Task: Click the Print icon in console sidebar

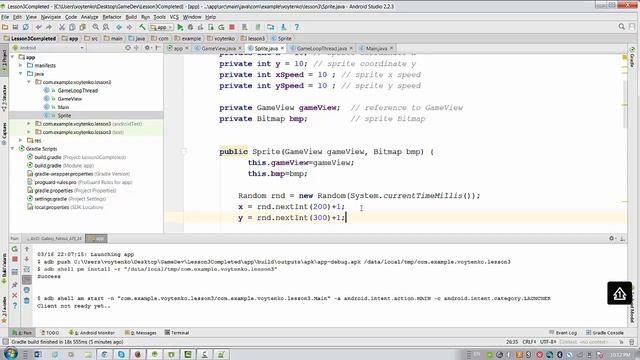Action: pos(27,290)
